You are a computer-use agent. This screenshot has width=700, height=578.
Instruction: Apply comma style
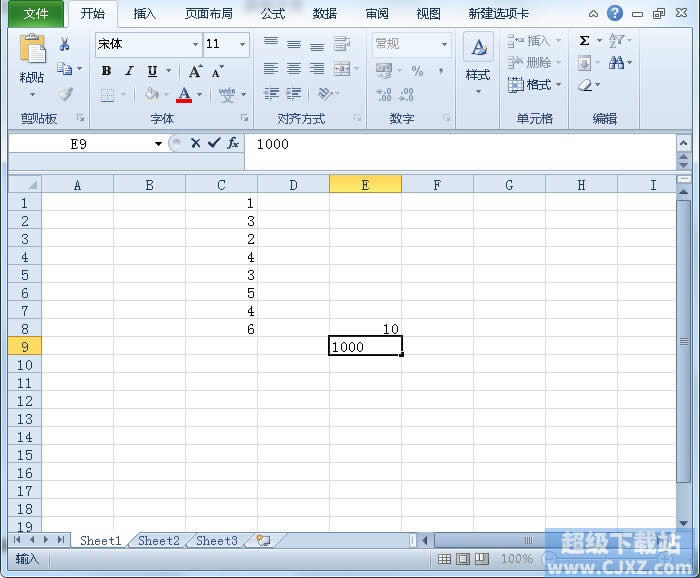point(441,71)
